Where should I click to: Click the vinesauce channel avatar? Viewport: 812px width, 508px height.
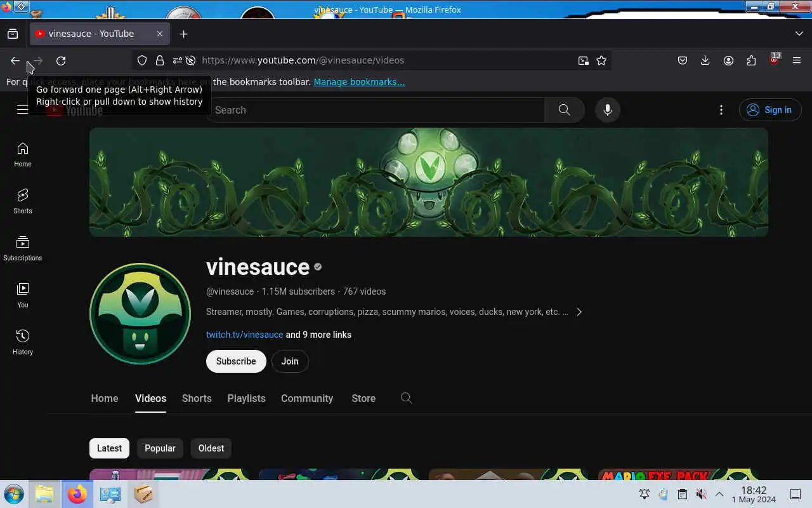pyautogui.click(x=140, y=314)
